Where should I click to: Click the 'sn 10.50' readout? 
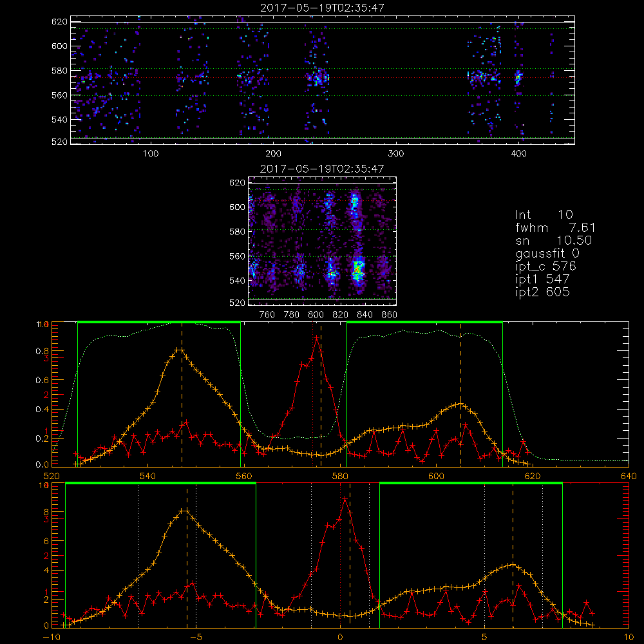554,241
